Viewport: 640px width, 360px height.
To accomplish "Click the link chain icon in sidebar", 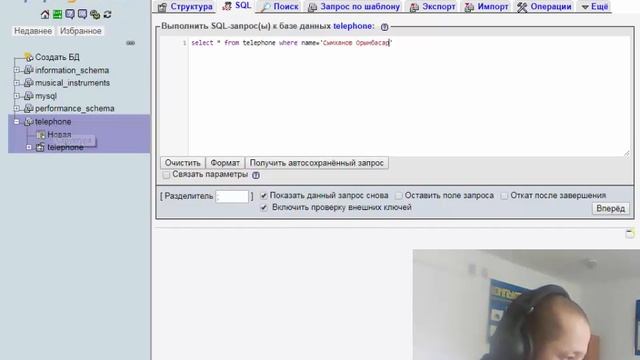I will (x=130, y=43).
